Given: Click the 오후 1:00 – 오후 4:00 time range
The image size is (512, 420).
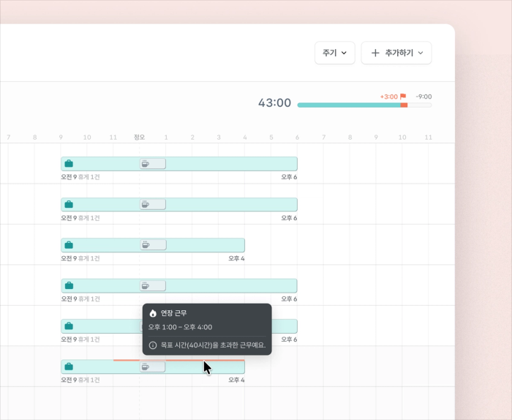Looking at the screenshot, I should point(180,327).
